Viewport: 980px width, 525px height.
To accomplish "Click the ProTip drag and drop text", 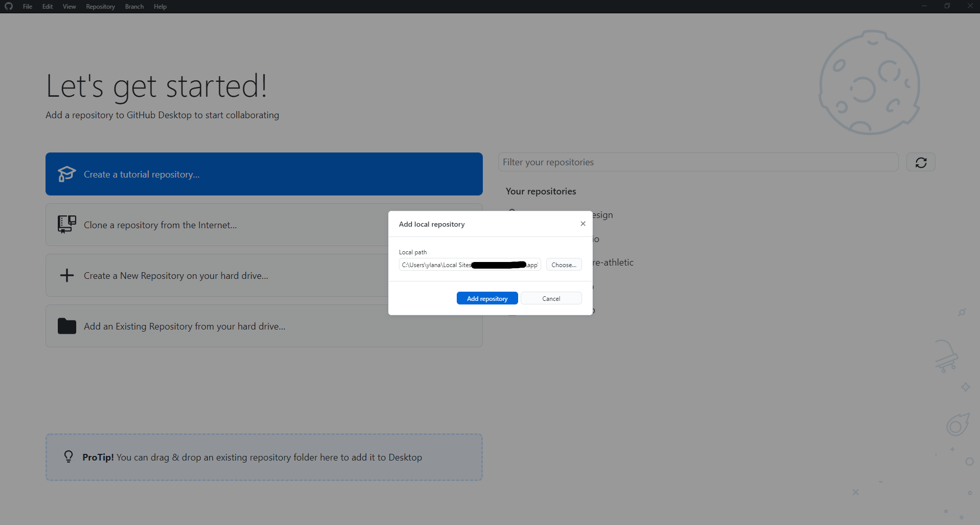I will pyautogui.click(x=252, y=457).
